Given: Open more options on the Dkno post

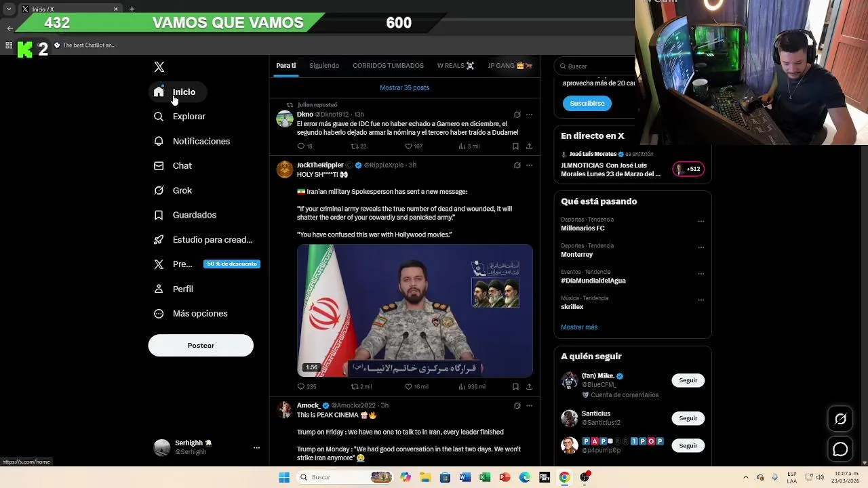Looking at the screenshot, I should 530,115.
